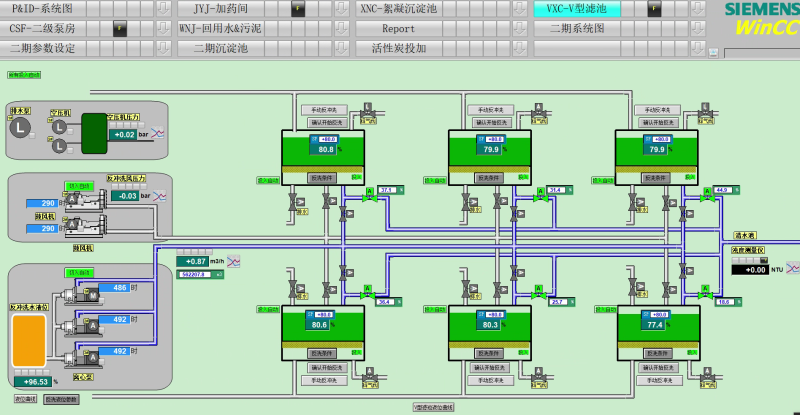Click 手动反冲洗 above the 80.8% filter
Image resolution: width=800 pixels, height=415 pixels.
(324, 110)
